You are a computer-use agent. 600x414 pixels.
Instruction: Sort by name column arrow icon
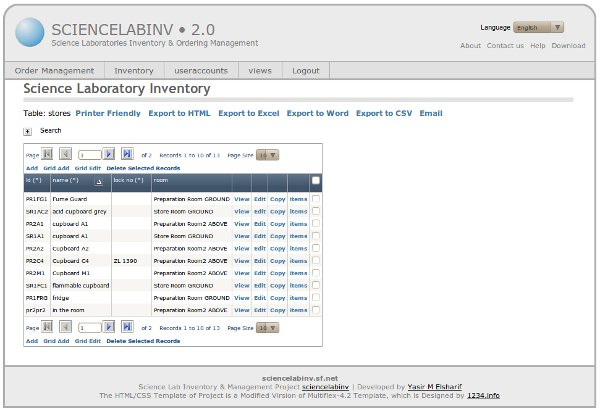[99, 181]
